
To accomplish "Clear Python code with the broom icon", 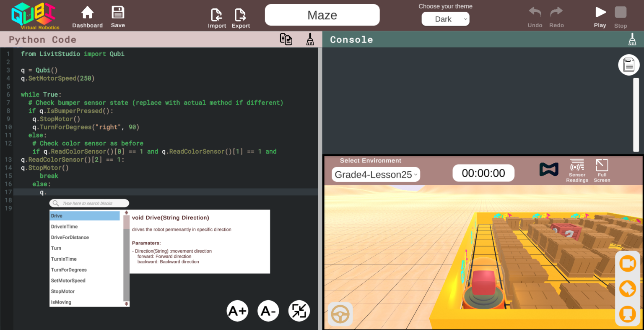I will point(310,39).
